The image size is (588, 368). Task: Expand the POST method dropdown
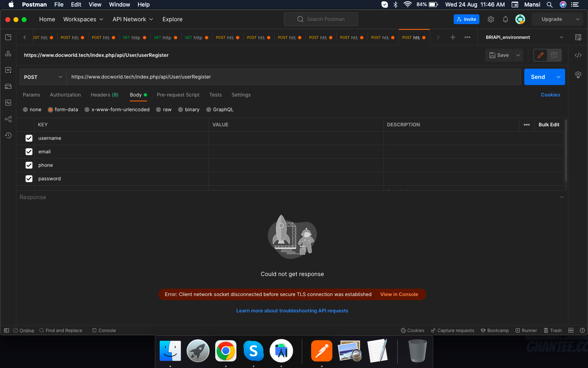tap(43, 77)
